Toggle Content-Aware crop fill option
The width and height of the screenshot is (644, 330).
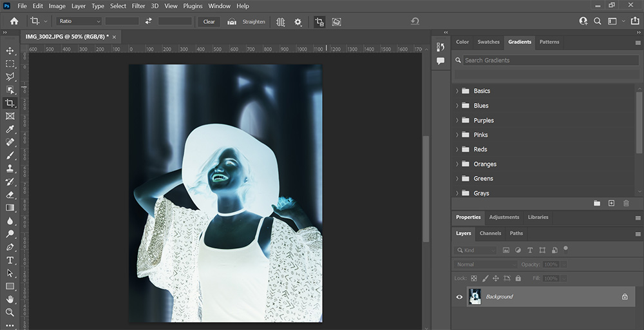(x=336, y=21)
